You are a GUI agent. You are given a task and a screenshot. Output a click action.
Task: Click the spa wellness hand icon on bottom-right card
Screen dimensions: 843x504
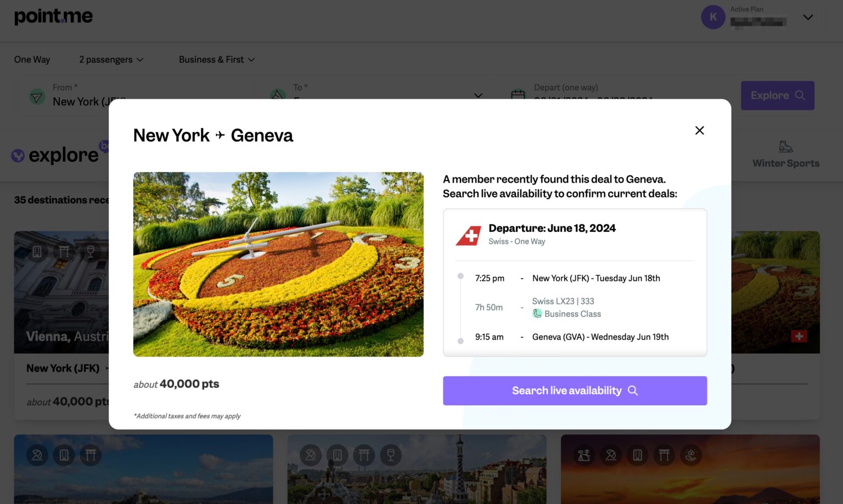point(690,455)
